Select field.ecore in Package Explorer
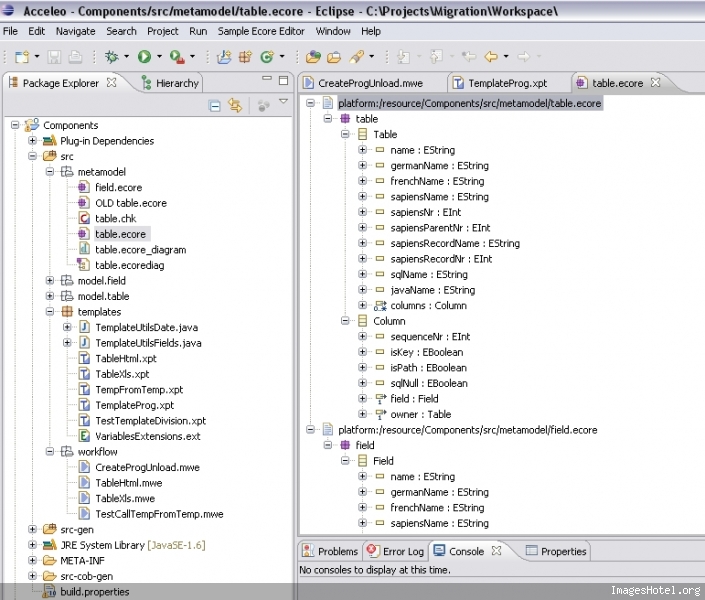 (x=118, y=188)
